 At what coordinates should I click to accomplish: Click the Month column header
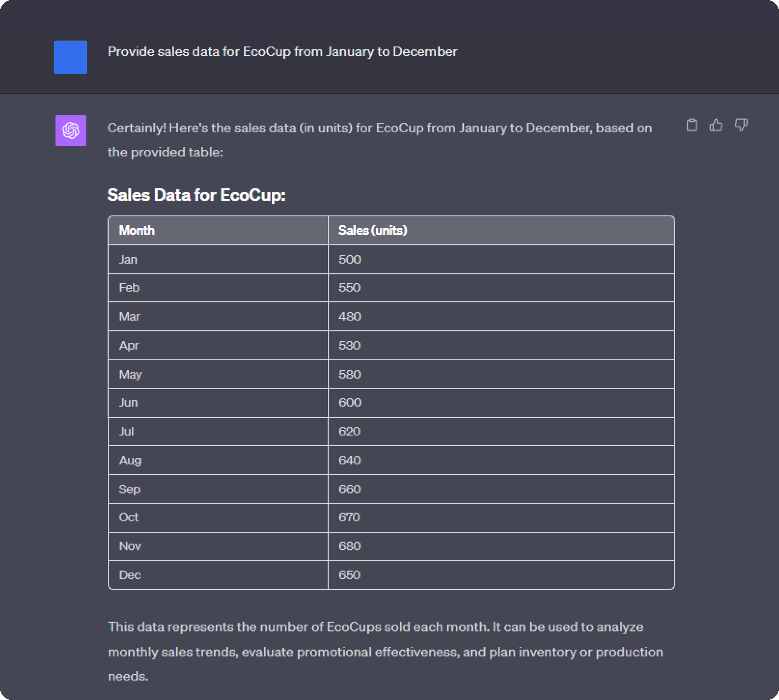[x=137, y=230]
